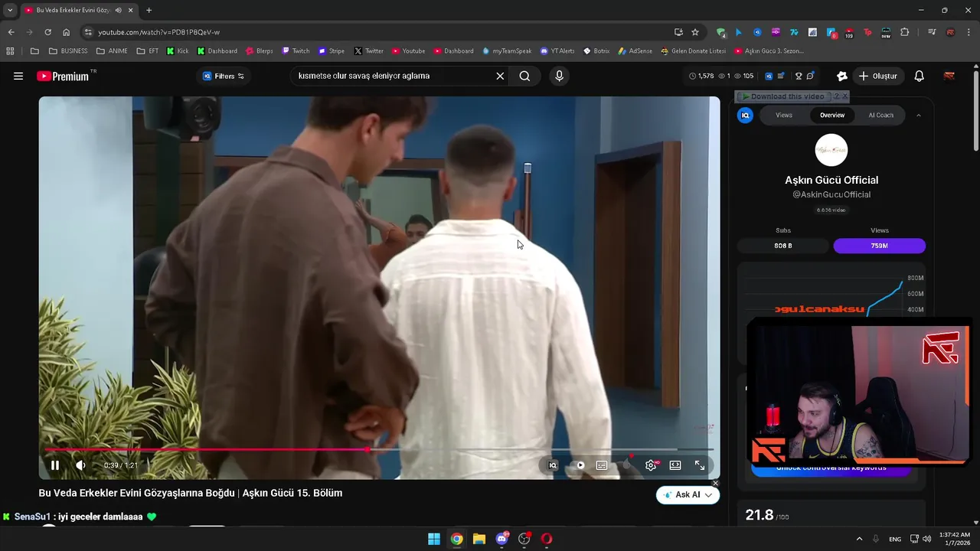Close the Ask AI popup with X

(716, 483)
